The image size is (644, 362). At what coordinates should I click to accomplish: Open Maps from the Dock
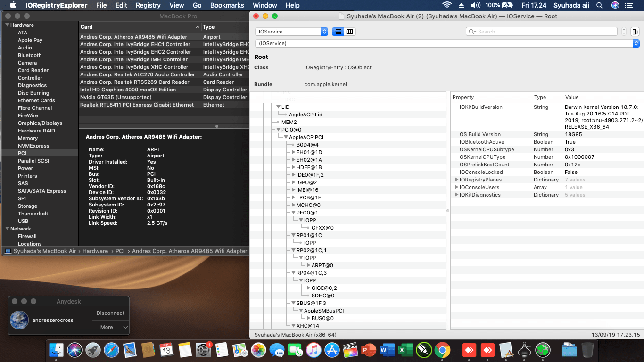240,350
